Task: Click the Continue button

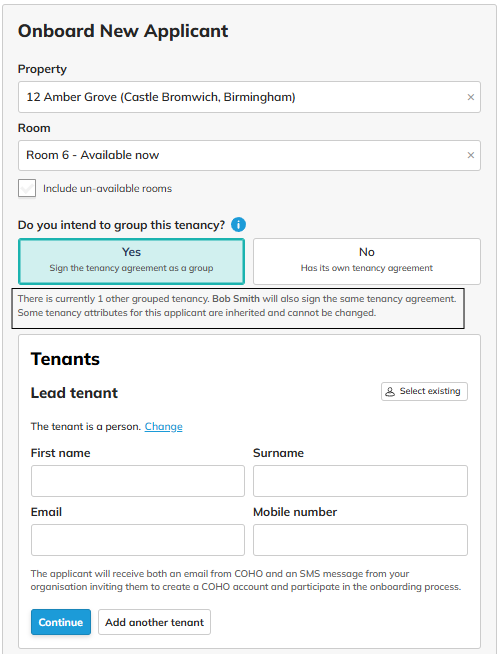Action: [x=61, y=622]
